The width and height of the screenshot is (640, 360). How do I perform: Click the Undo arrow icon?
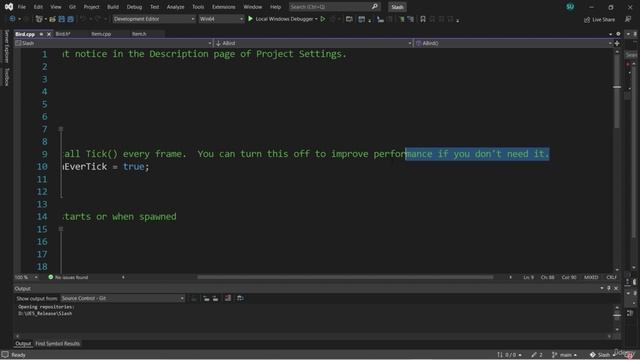(x=83, y=19)
